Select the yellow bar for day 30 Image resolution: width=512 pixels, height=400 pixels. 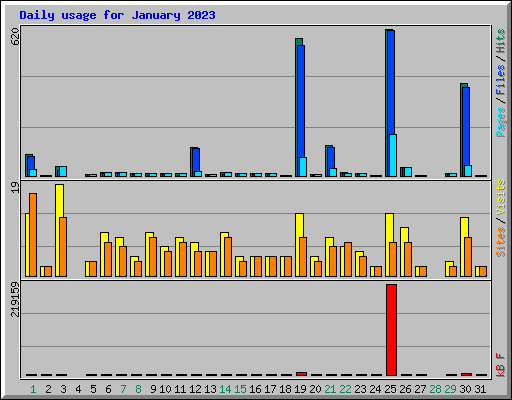point(464,227)
